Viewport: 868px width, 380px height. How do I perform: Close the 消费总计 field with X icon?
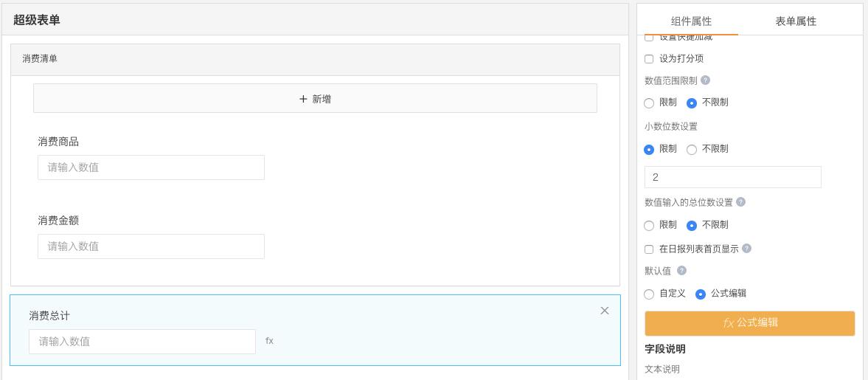[x=605, y=311]
